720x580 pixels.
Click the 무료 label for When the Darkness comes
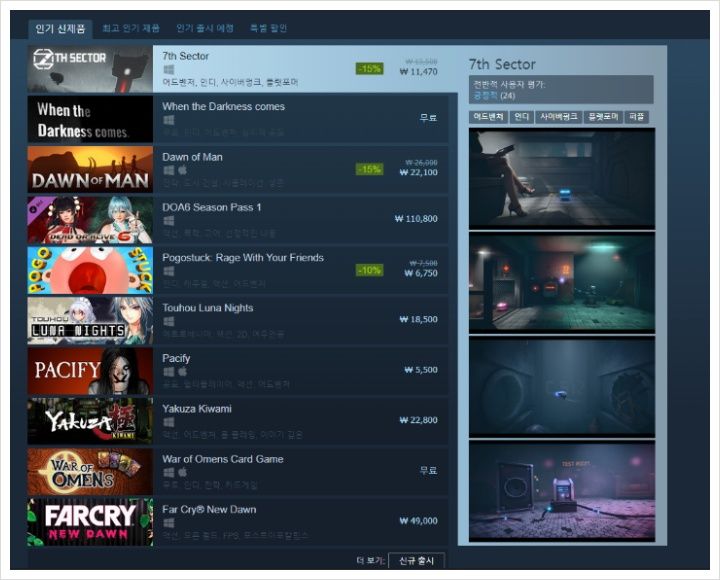(x=428, y=118)
